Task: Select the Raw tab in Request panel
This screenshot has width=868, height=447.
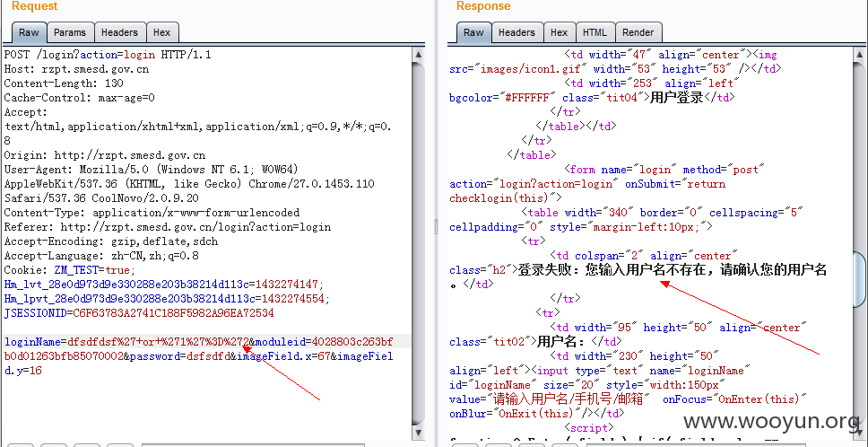Action: 29,32
